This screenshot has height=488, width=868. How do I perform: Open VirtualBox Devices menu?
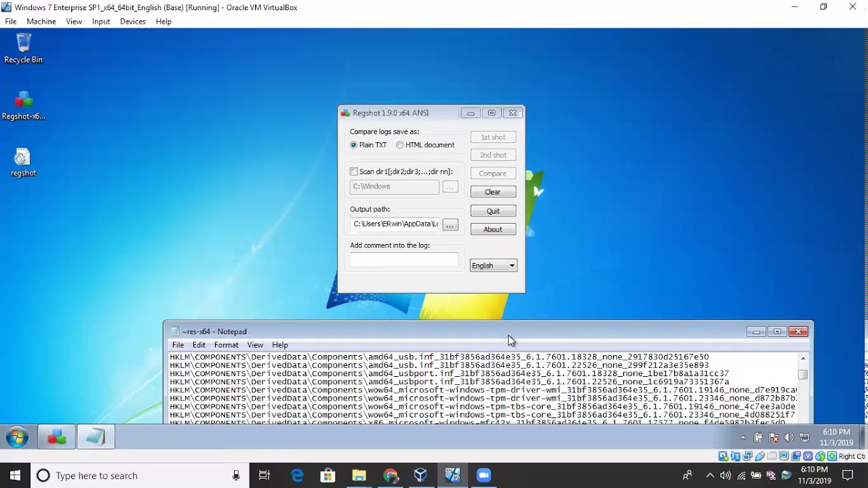(x=133, y=22)
